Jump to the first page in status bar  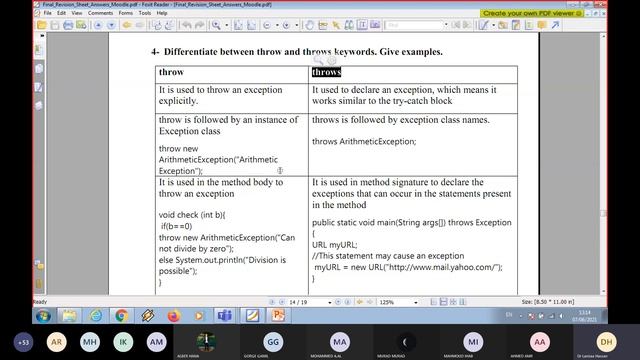(272, 302)
